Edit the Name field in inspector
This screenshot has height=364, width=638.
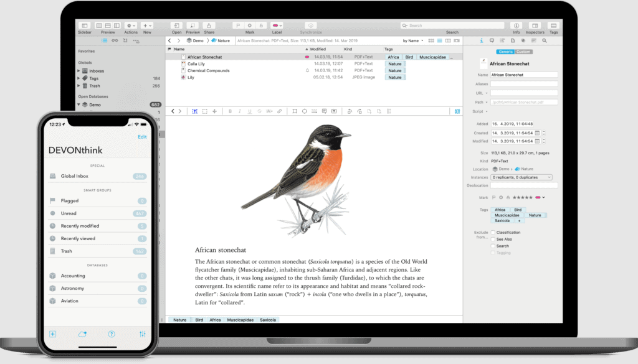pos(524,75)
